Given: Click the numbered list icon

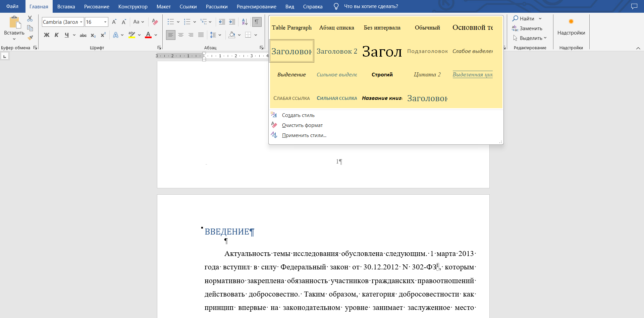Looking at the screenshot, I should coord(187,22).
